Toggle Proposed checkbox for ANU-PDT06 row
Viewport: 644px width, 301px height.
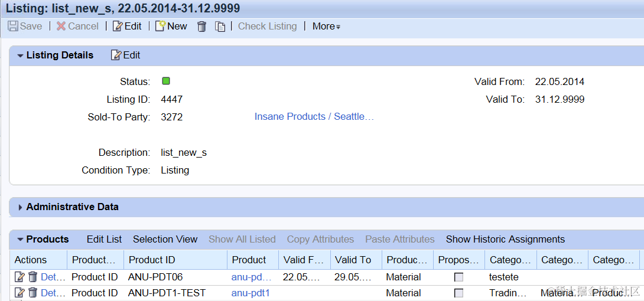458,277
